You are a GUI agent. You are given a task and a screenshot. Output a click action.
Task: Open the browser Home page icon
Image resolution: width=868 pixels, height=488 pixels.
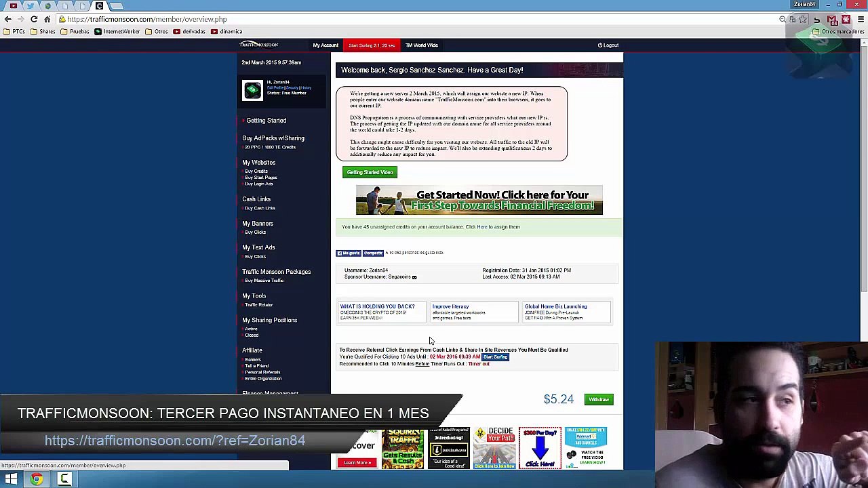point(47,19)
